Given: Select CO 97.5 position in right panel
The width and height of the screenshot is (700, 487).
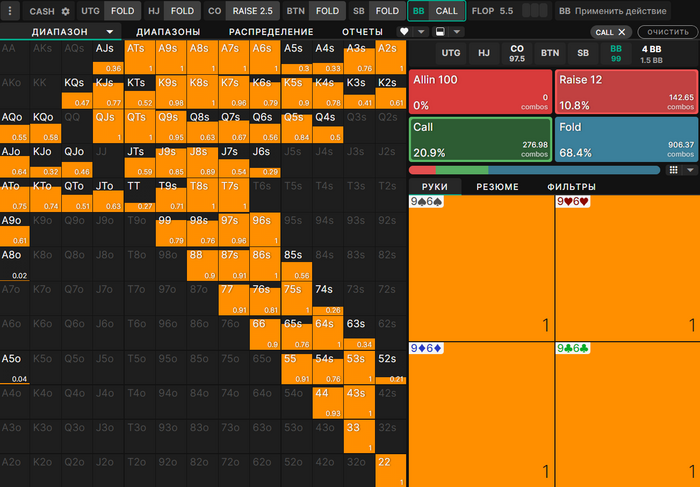Looking at the screenshot, I should [x=517, y=53].
